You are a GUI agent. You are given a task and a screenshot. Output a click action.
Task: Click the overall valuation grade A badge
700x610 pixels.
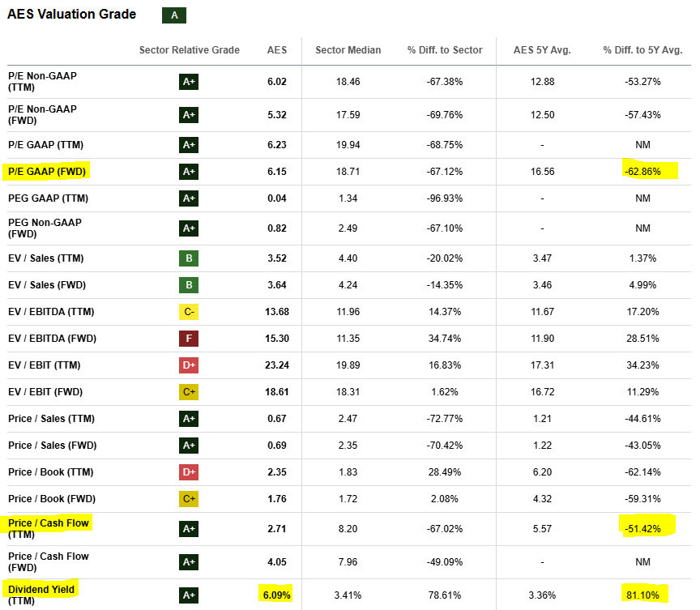coord(173,15)
